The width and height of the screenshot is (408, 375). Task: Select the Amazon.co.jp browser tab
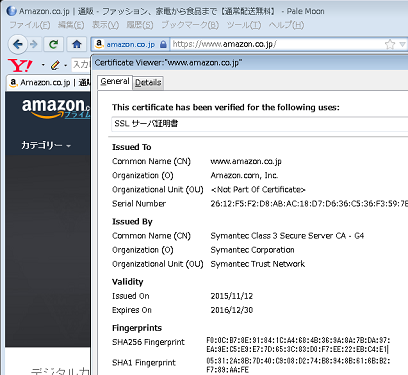[x=49, y=82]
